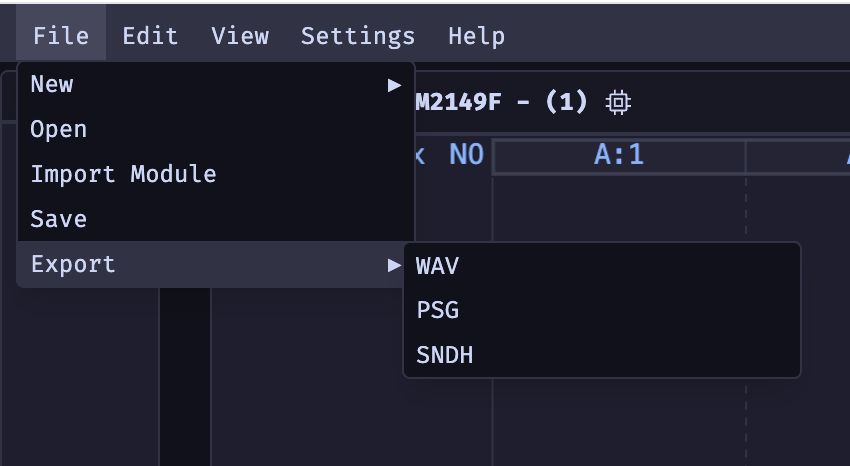
Task: Choose SNDH export format
Action: point(602,355)
